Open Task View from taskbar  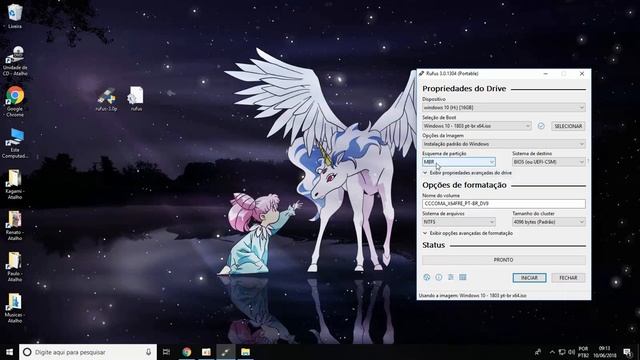pyautogui.click(x=166, y=352)
